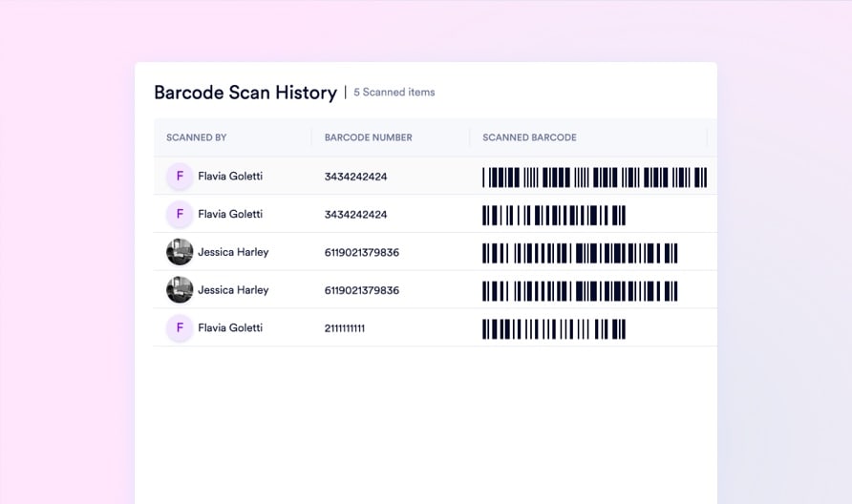The image size is (852, 504).
Task: Click the Barcode Scan History title
Action: 245,93
